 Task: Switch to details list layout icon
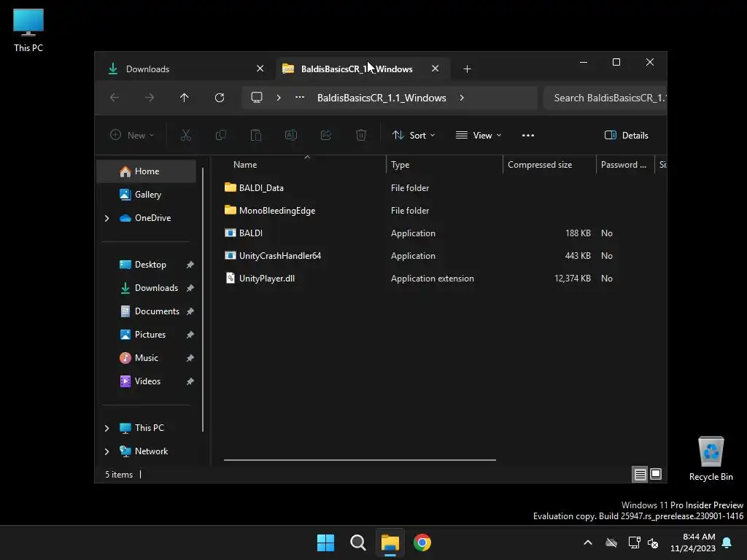pos(640,474)
